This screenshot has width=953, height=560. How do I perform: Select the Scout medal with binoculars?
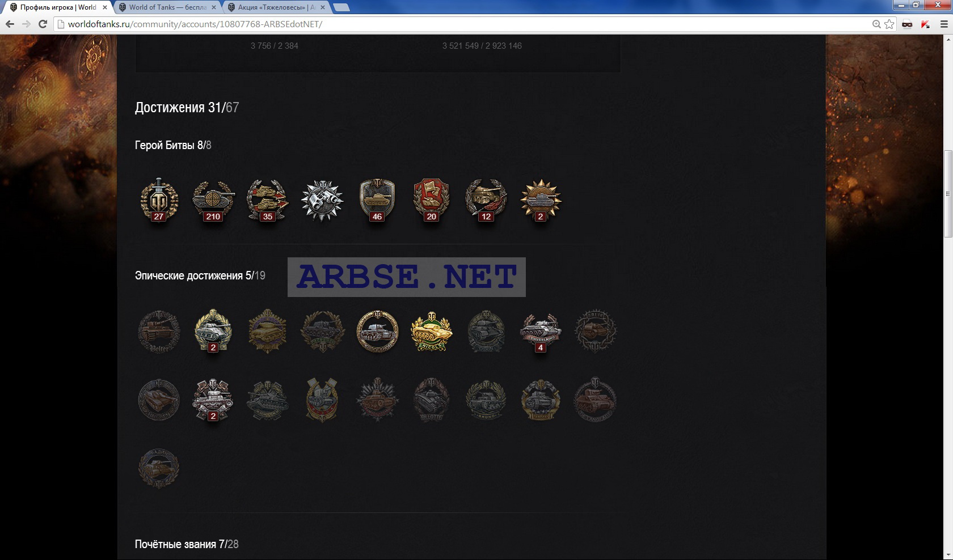tap(322, 200)
